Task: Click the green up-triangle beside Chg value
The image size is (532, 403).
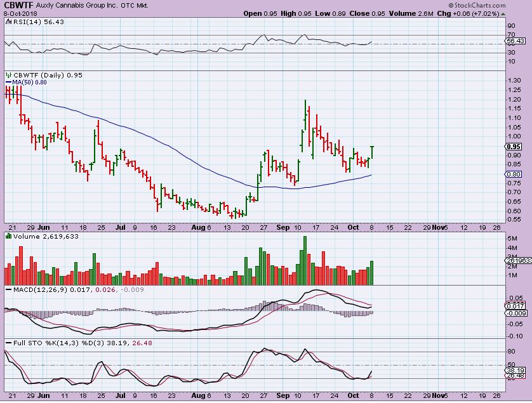Action: 503,14
